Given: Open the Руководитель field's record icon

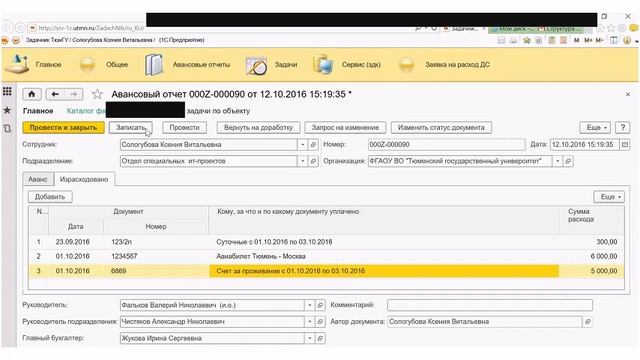Looking at the screenshot, I should [x=320, y=305].
